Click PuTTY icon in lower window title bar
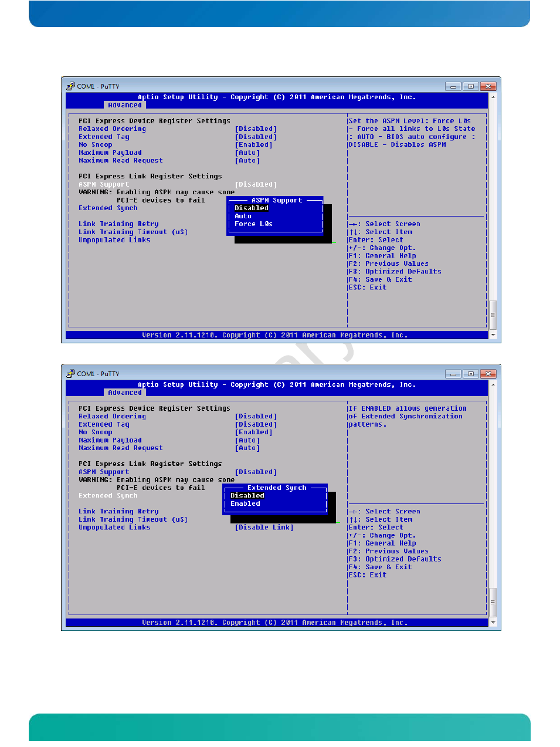 [70, 374]
